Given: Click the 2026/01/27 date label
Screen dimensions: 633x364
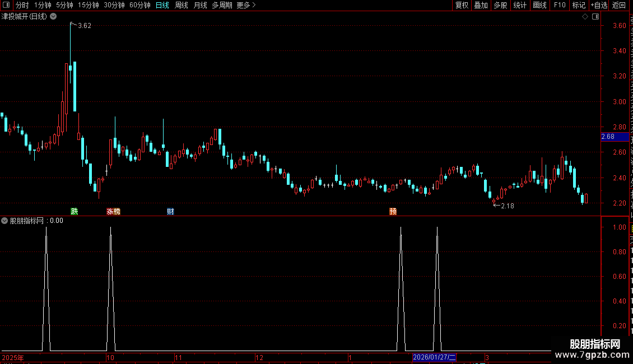Looking at the screenshot, I should click(434, 357).
